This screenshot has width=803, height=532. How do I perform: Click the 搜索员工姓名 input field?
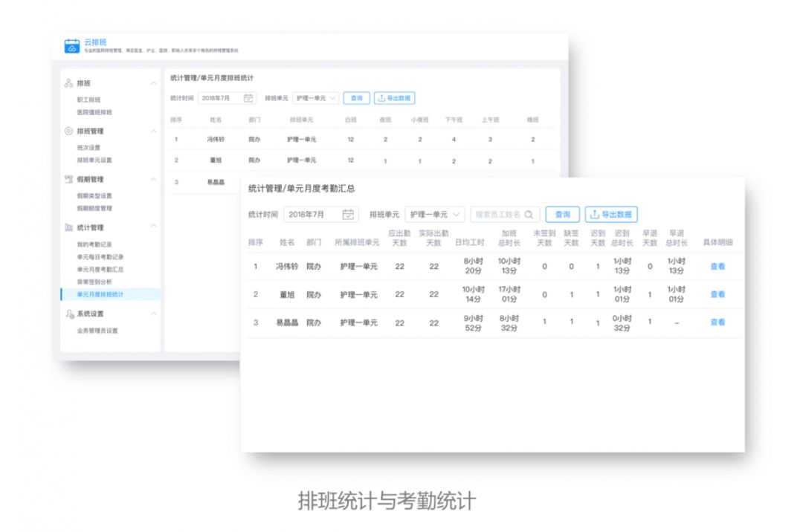[504, 214]
